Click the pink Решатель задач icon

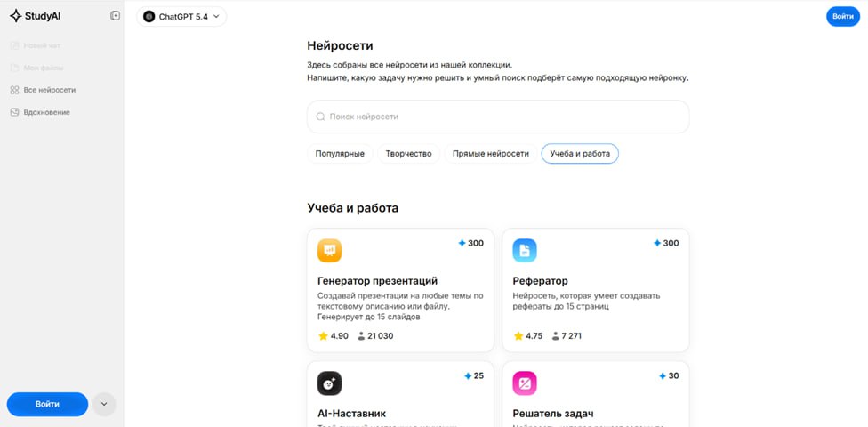(525, 383)
